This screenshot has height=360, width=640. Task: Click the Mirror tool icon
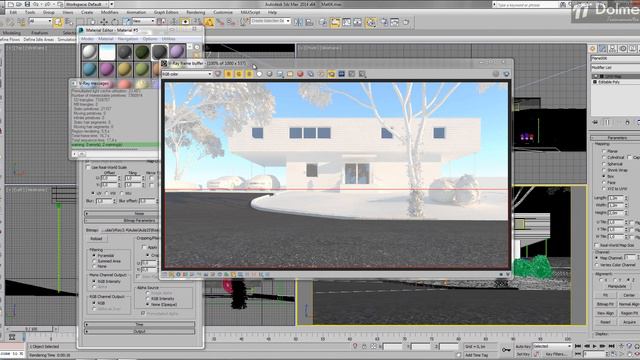298,22
